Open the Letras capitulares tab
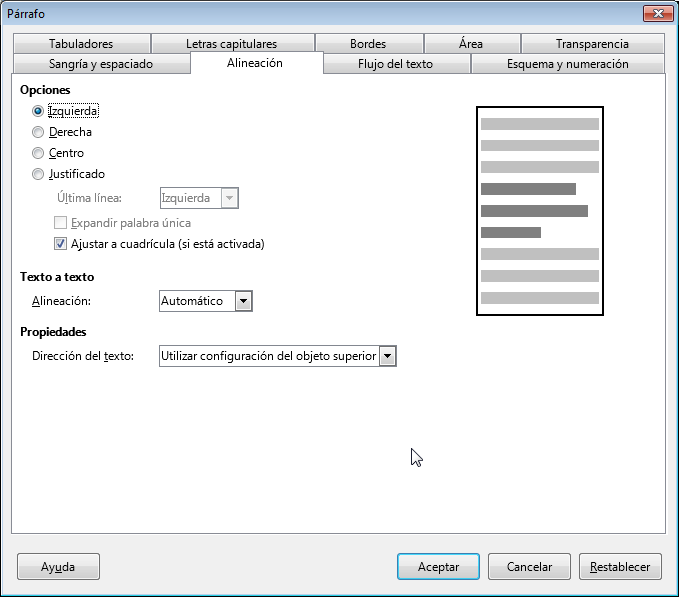This screenshot has width=679, height=597. pos(231,44)
